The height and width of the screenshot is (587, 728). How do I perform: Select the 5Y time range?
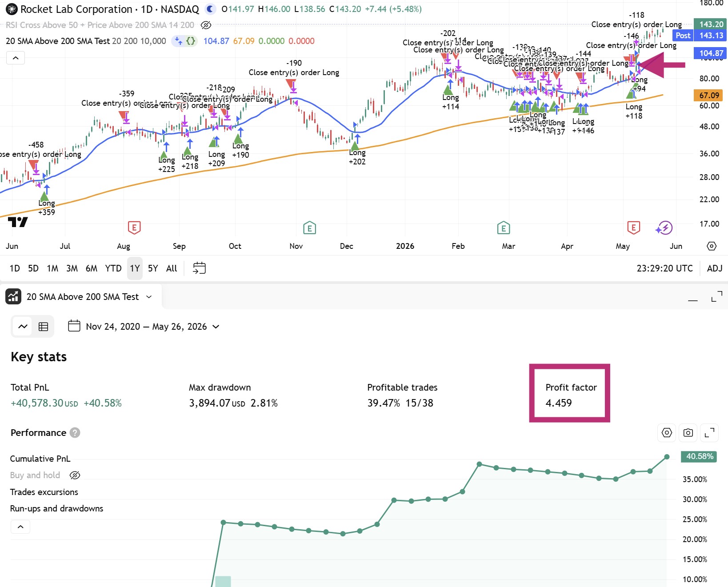click(153, 268)
